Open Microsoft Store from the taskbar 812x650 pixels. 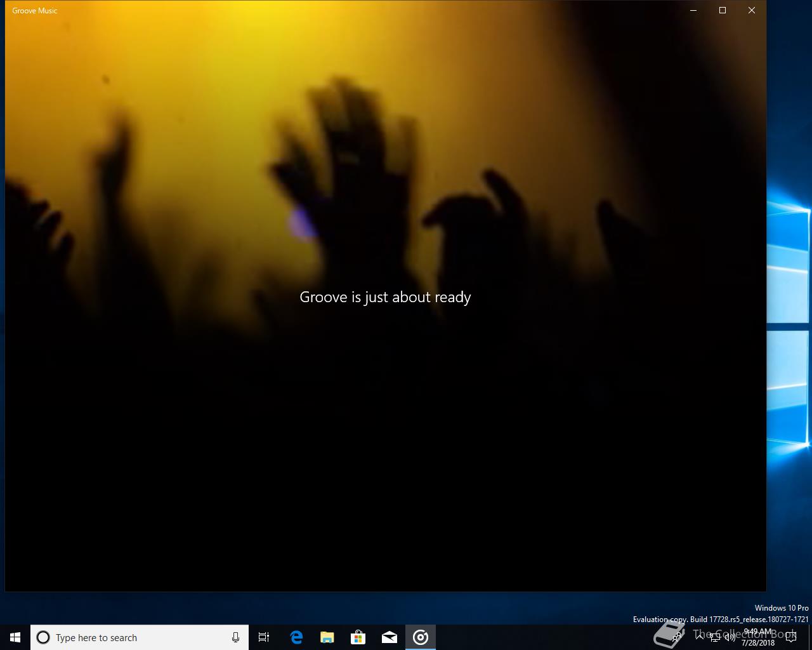[358, 637]
